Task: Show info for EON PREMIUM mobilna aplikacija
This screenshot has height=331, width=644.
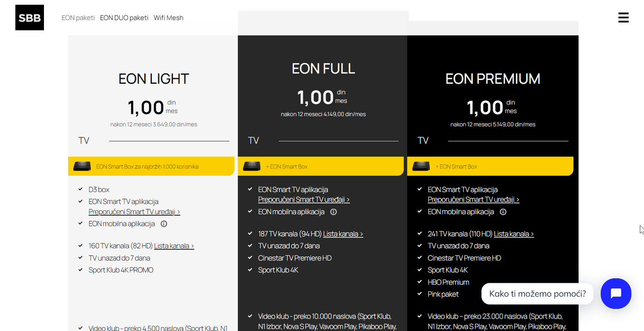Action: click(x=503, y=212)
